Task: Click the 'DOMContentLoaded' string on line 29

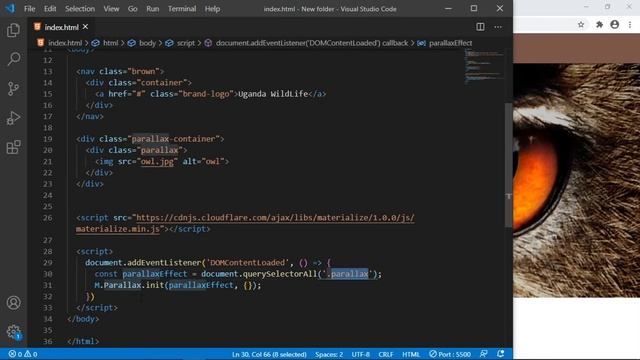Action: [x=247, y=263]
